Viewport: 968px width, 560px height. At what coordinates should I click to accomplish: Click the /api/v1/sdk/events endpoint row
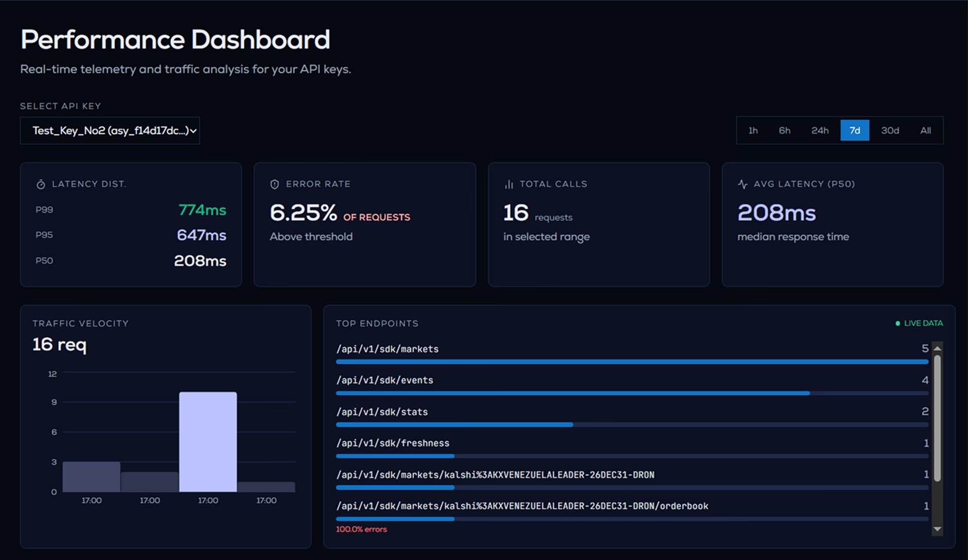[632, 385]
